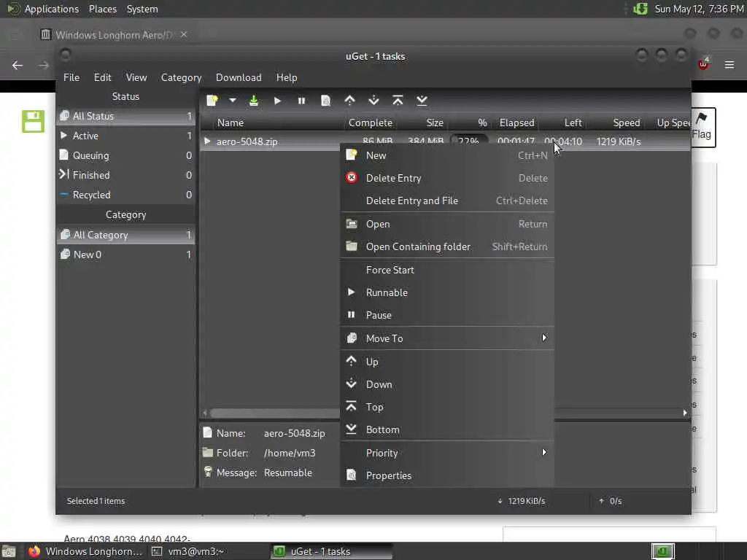Click the Pause toolbar icon
This screenshot has height=560, width=747.
coord(301,101)
